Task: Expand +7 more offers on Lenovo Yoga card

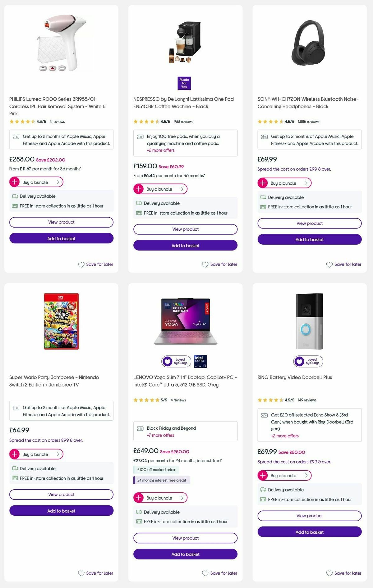Action: (160, 435)
